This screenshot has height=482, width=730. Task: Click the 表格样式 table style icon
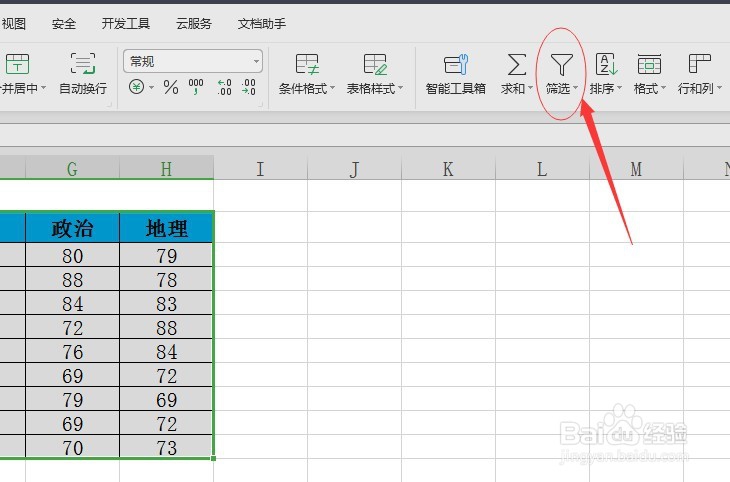(x=375, y=64)
